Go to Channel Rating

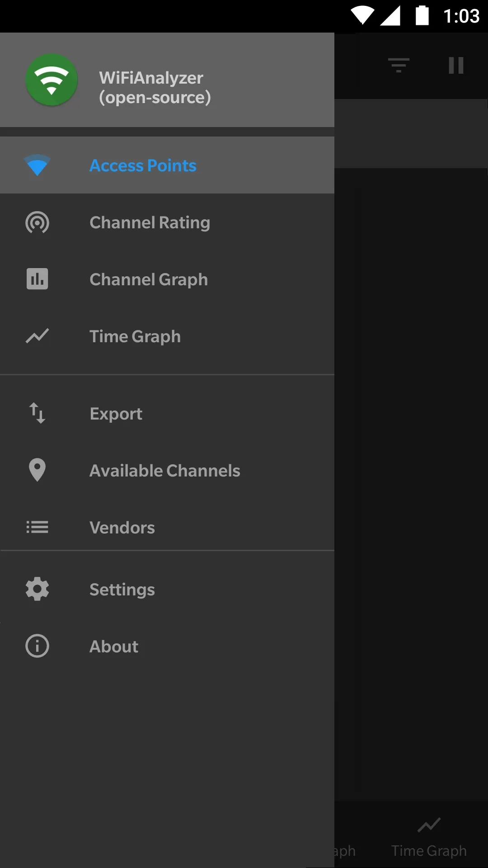[x=150, y=222]
